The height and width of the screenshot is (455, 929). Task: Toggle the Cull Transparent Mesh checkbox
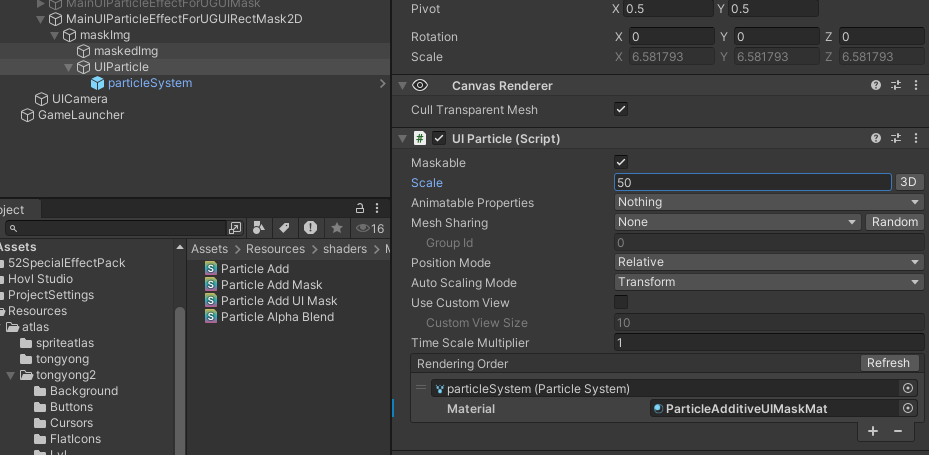[x=621, y=110]
